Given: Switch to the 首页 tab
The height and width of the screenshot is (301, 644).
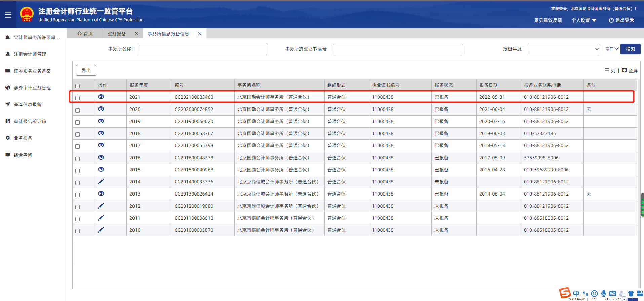Looking at the screenshot, I should coord(85,34).
